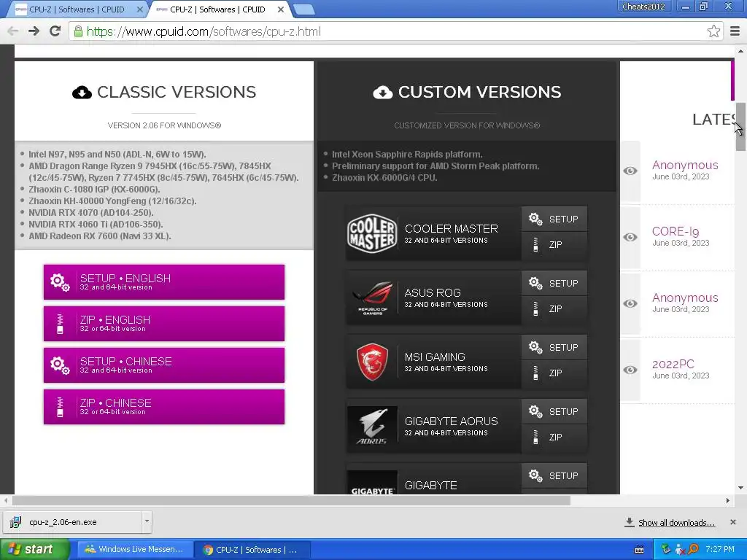Viewport: 747px width, 560px height.
Task: Reload the page
Action: (55, 31)
